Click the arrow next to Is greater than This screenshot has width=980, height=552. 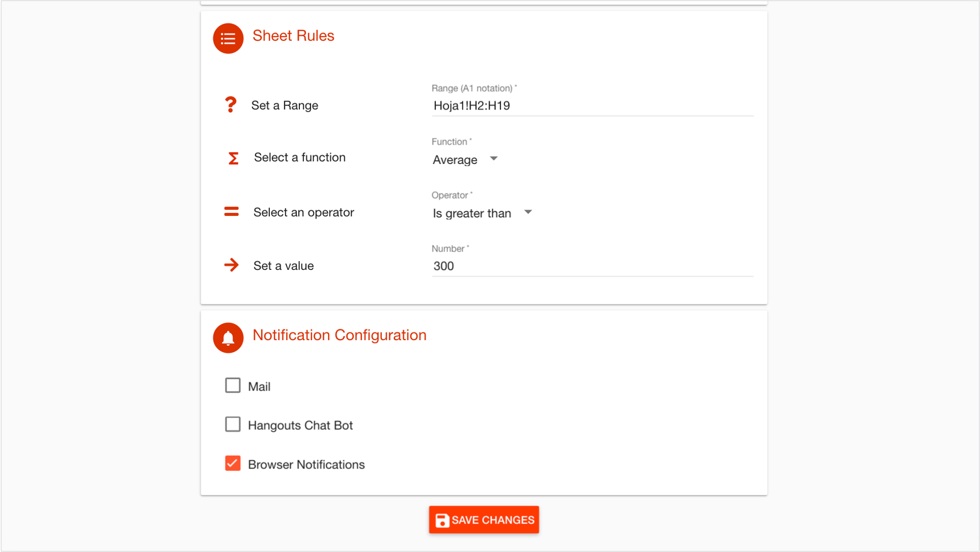pos(528,212)
